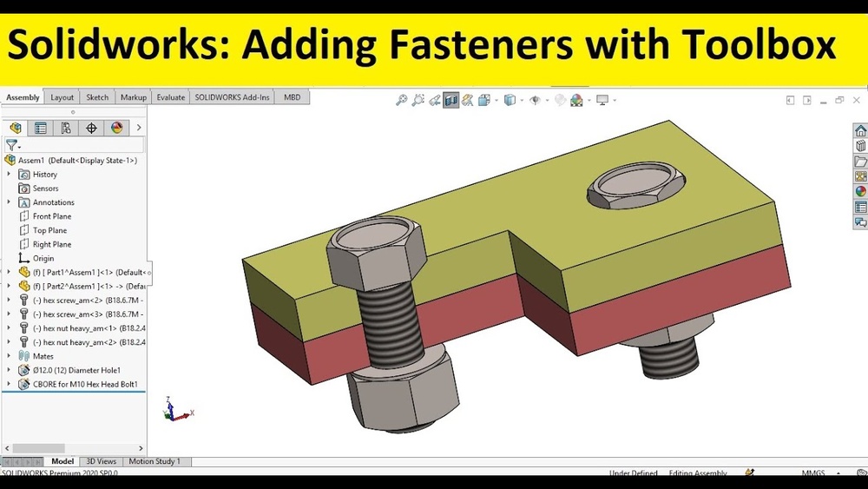Screen dimensions: 868x489
Task: Expand Part1^Assem1 component node
Action: coord(9,272)
